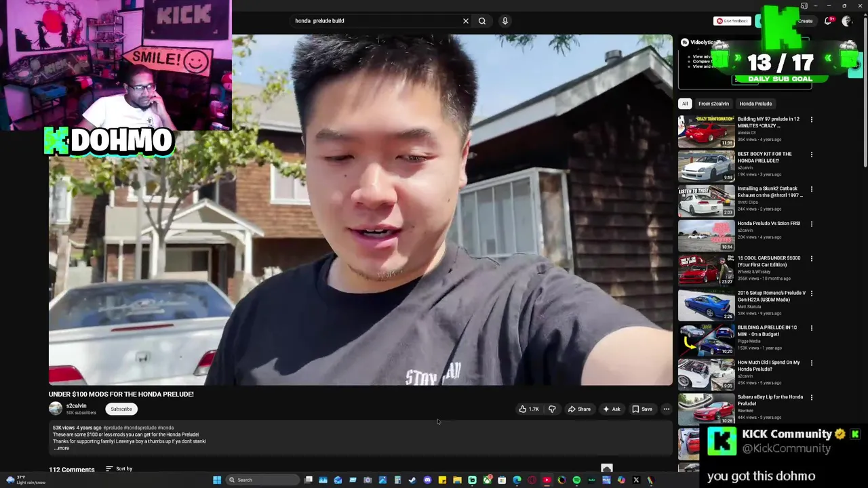868x488 pixels.
Task: Open Microsoft Edge from taskbar
Action: tap(517, 480)
